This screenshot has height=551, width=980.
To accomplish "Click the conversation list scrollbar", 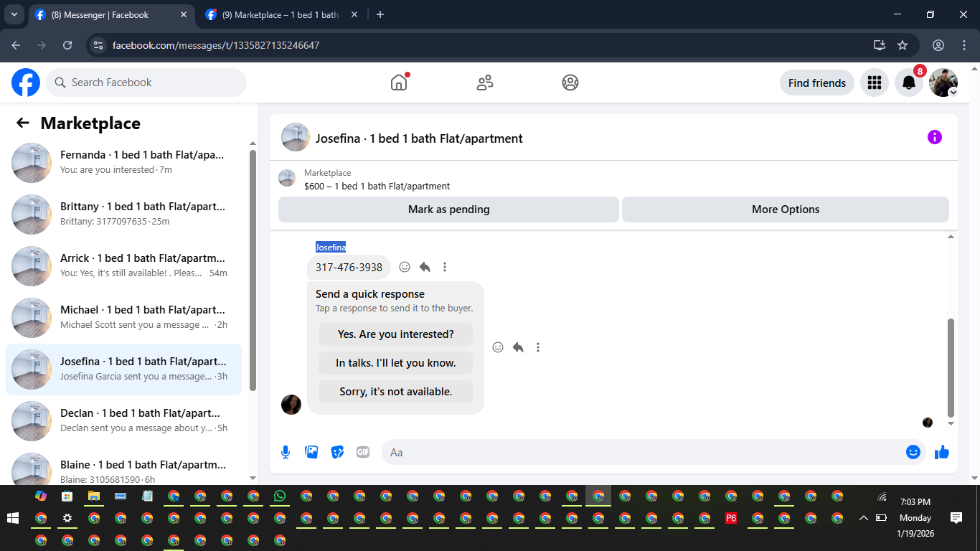I will point(253,270).
